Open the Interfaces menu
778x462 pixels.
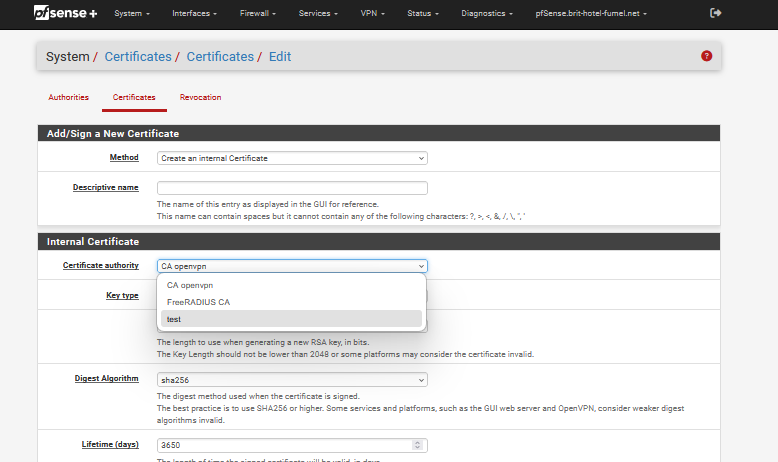coord(194,14)
